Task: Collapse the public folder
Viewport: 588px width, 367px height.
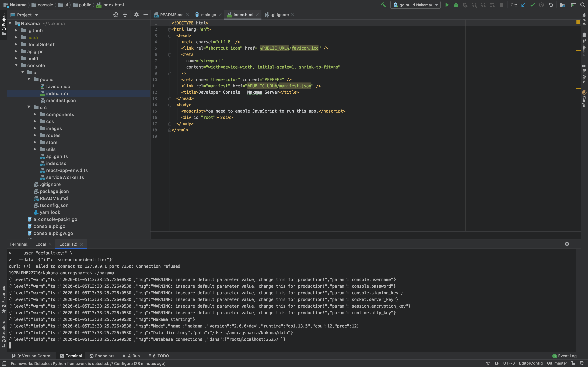Action: click(29, 79)
